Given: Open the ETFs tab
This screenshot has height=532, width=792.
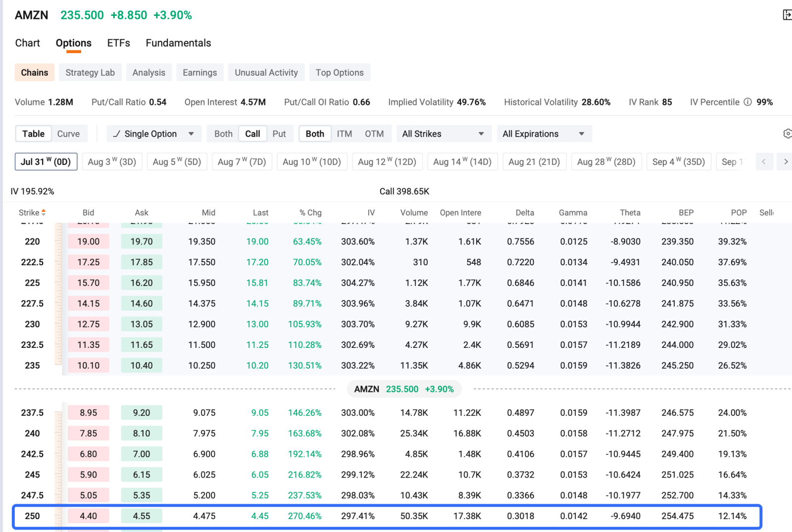Looking at the screenshot, I should [118, 43].
